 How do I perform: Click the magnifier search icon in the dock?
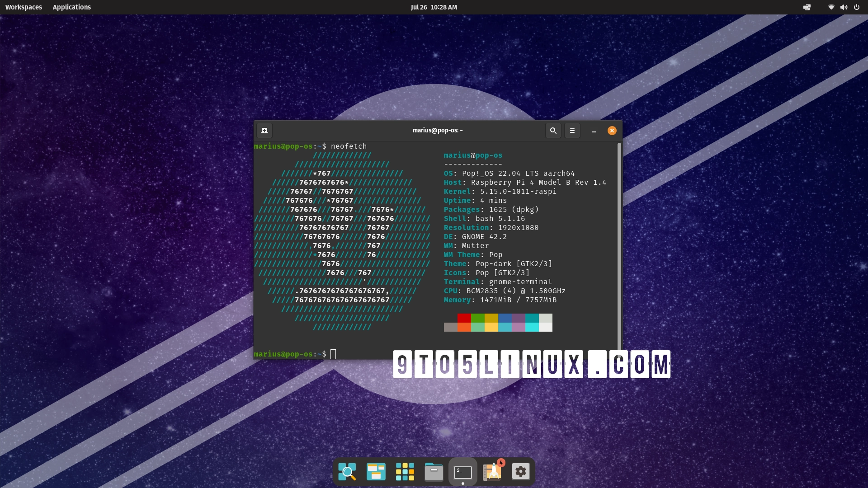coord(347,471)
